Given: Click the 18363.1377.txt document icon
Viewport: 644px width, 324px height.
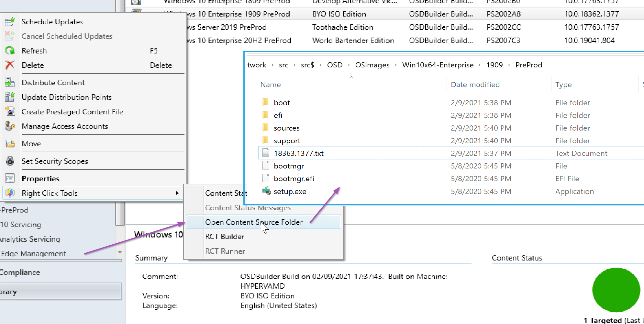Looking at the screenshot, I should [266, 153].
